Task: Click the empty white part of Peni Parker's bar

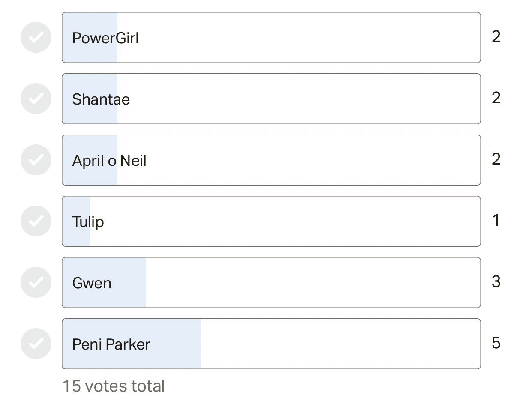Action: [x=341, y=344]
